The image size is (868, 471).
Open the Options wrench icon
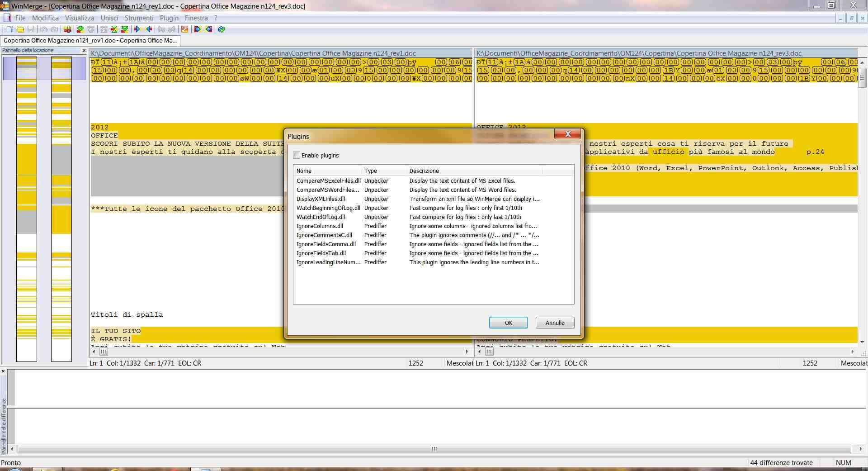click(184, 29)
